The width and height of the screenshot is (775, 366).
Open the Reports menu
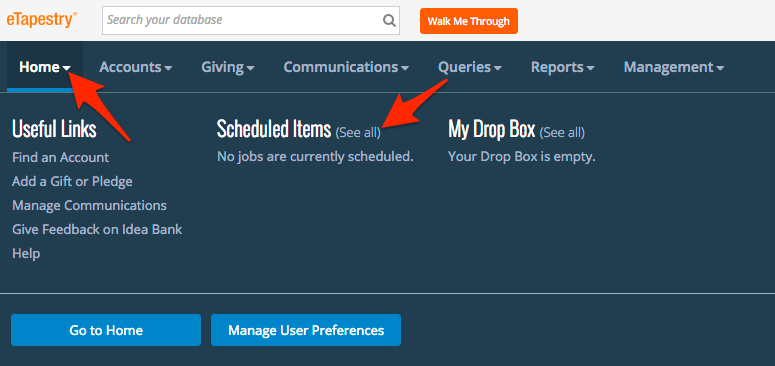click(x=562, y=67)
